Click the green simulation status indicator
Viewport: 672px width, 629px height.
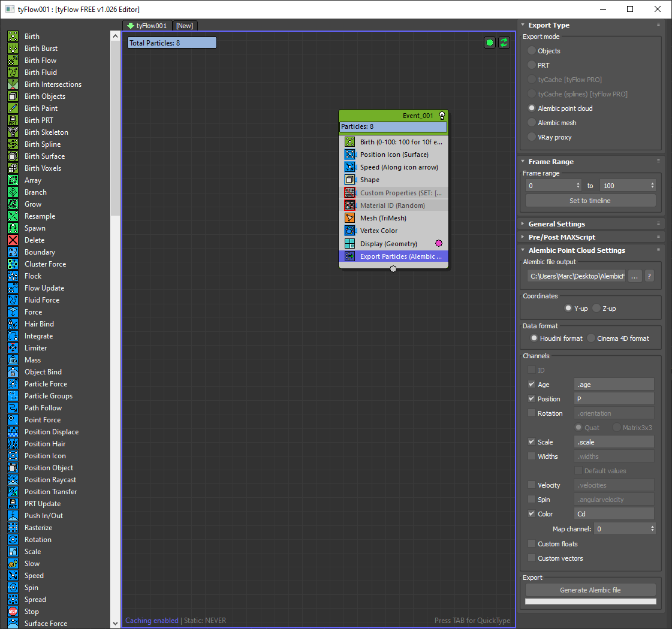point(489,43)
